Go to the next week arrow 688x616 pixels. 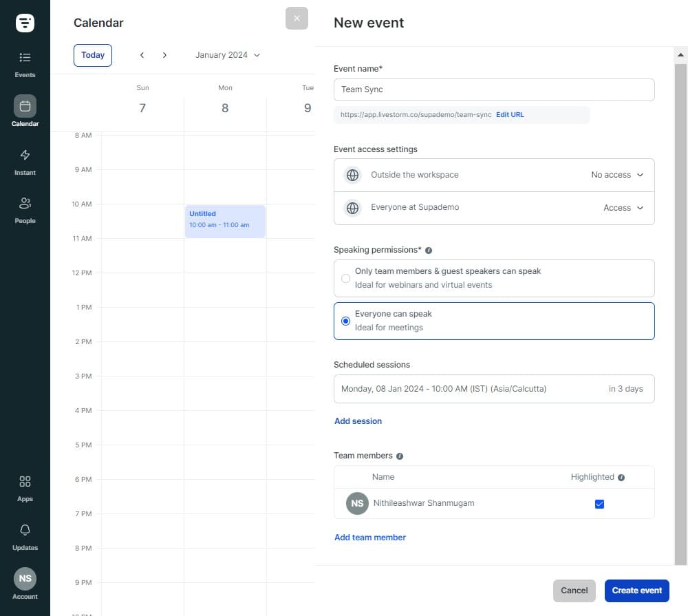click(x=164, y=55)
